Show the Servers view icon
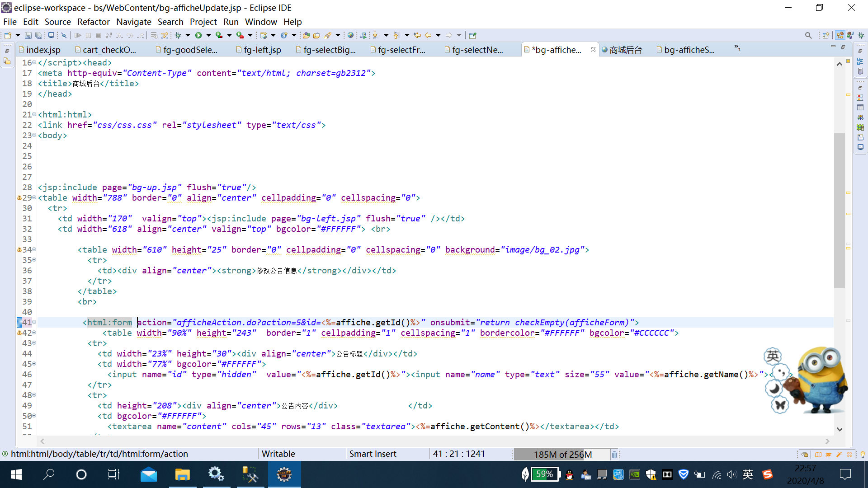 click(x=860, y=117)
